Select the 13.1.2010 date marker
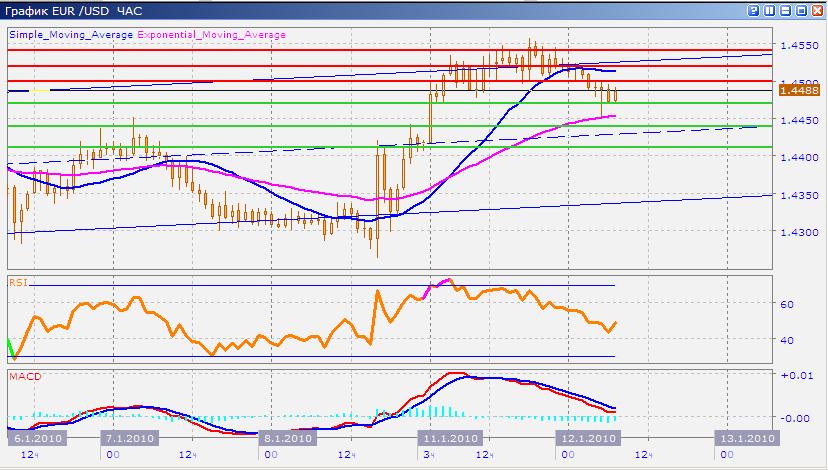 [x=746, y=438]
